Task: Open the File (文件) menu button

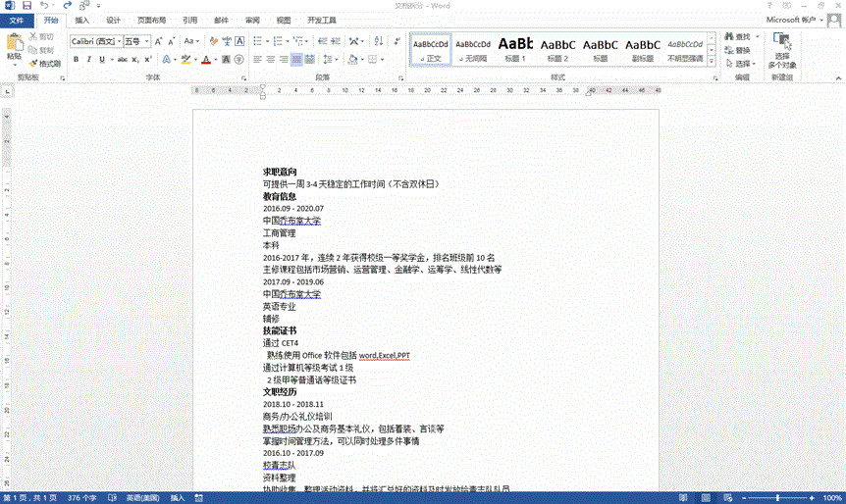Action: tap(17, 20)
